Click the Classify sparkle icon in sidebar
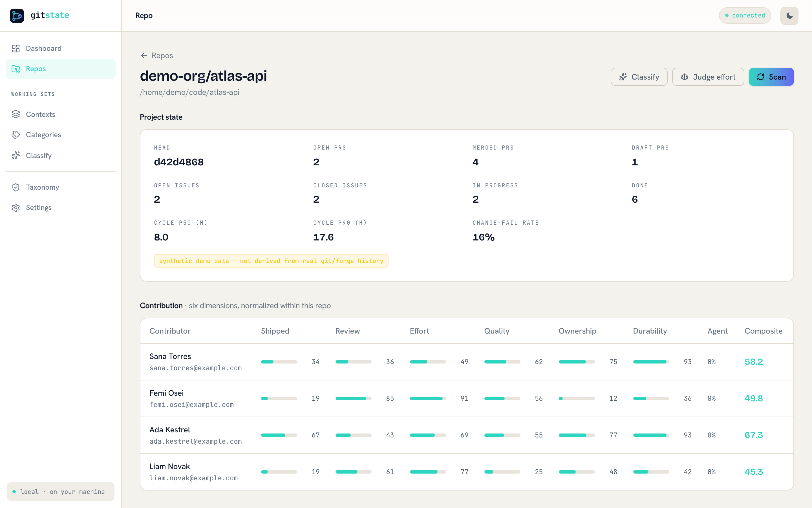 tap(16, 155)
